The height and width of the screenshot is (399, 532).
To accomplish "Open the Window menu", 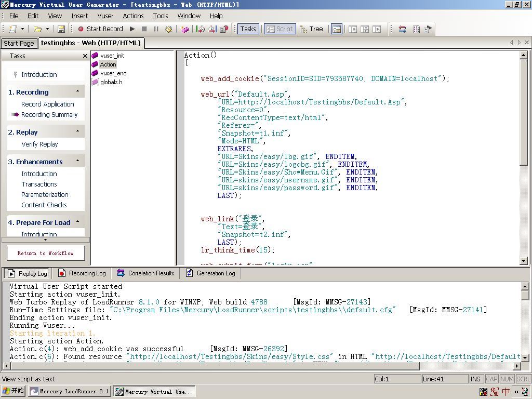I will click(x=189, y=16).
